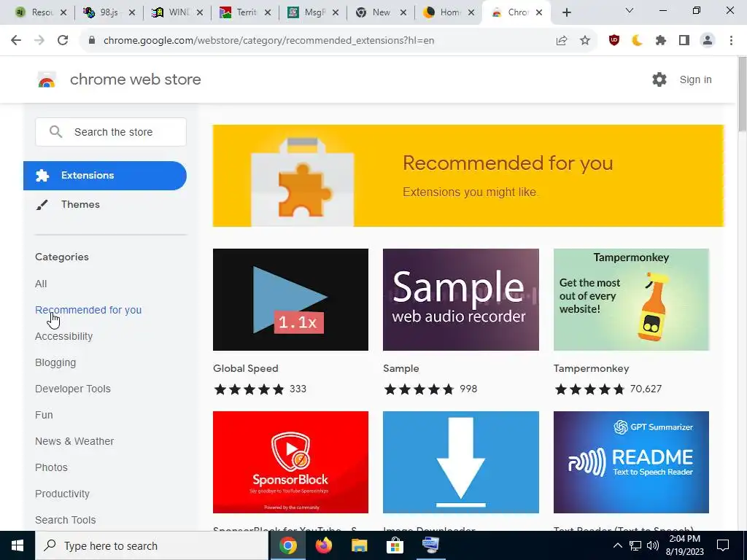The width and height of the screenshot is (747, 560).
Task: Click the address bar URL
Action: 268,41
